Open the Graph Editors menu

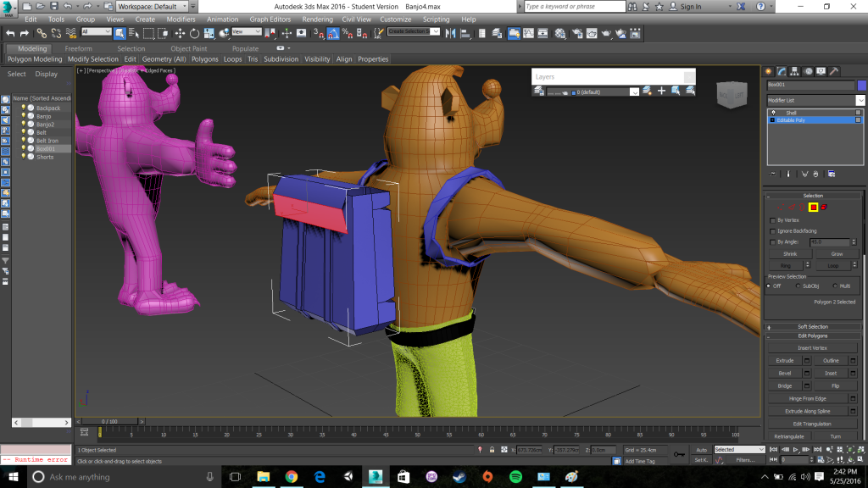point(270,19)
